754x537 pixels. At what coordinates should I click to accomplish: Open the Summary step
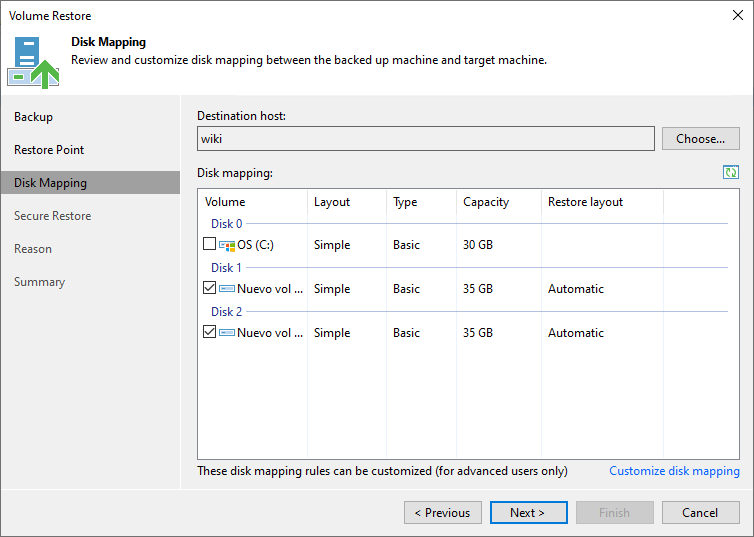click(39, 282)
